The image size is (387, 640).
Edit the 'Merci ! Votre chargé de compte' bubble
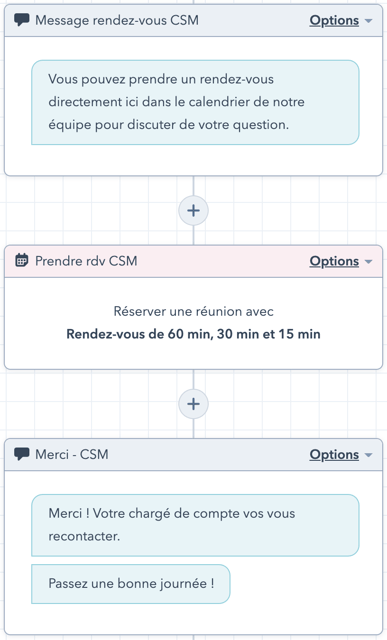195,525
